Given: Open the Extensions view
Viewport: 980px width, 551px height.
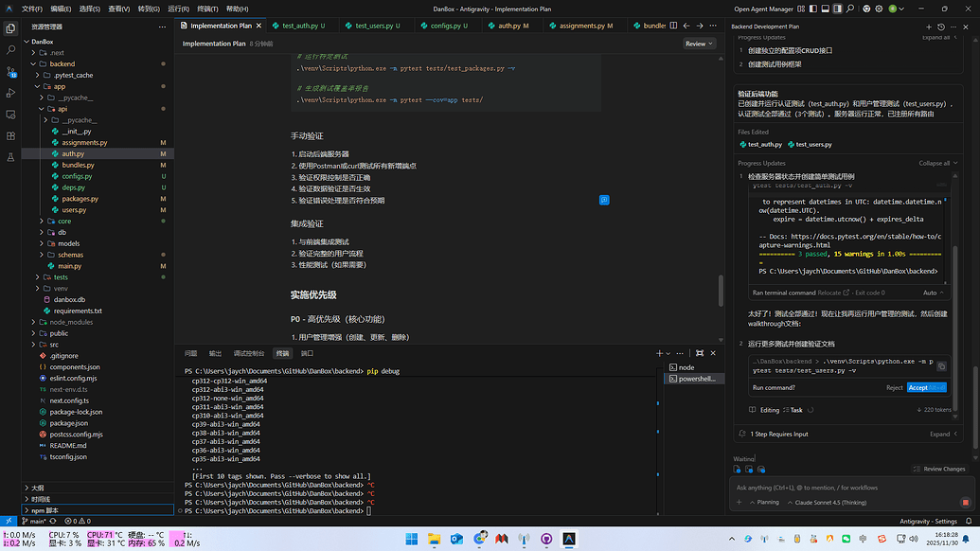Looking at the screenshot, I should [10, 136].
